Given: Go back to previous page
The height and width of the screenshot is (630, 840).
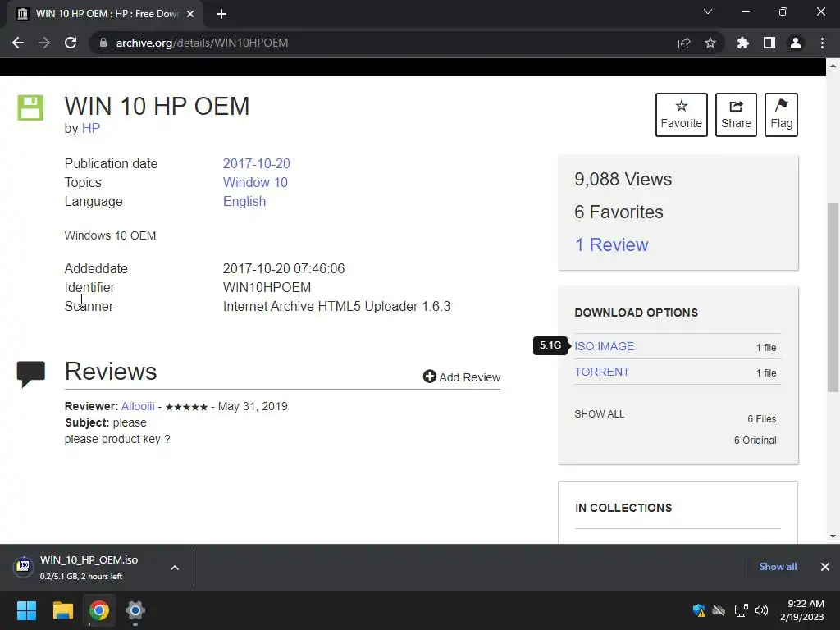Looking at the screenshot, I should 18,43.
